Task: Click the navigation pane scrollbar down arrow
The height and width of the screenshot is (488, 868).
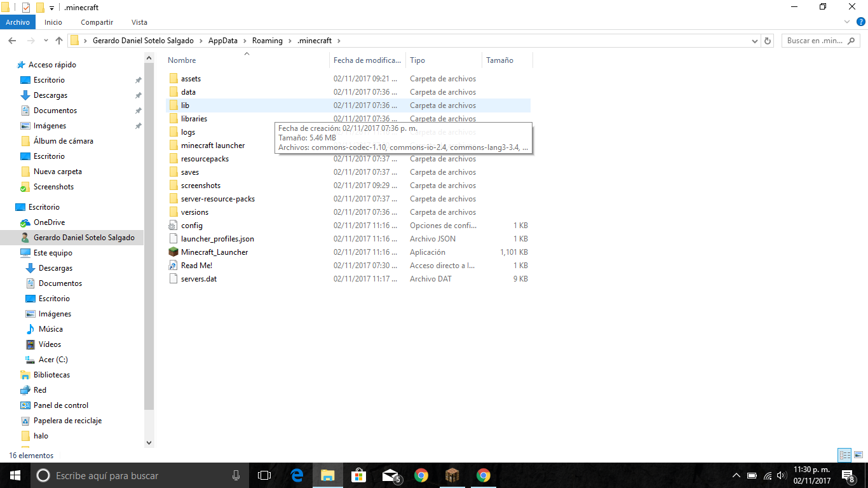Action: pos(149,443)
